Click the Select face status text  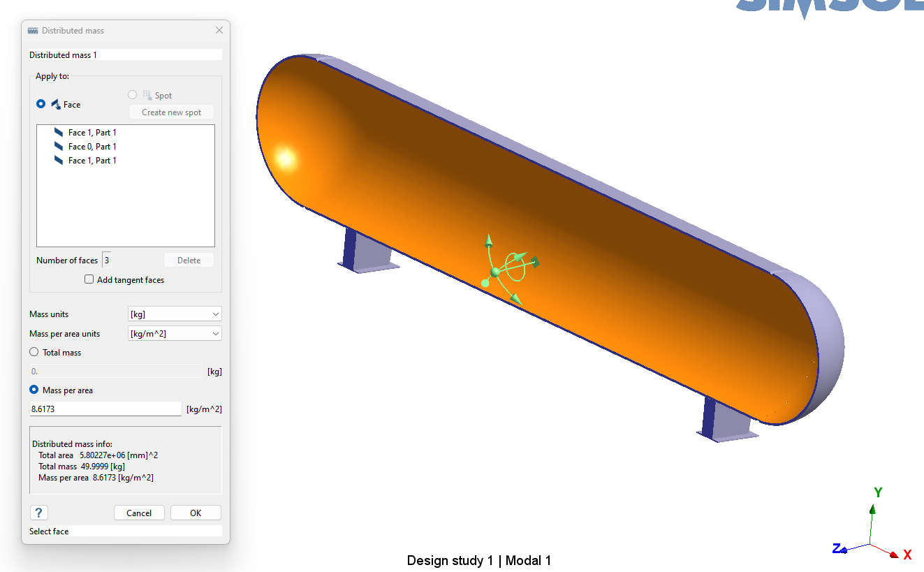[x=49, y=531]
